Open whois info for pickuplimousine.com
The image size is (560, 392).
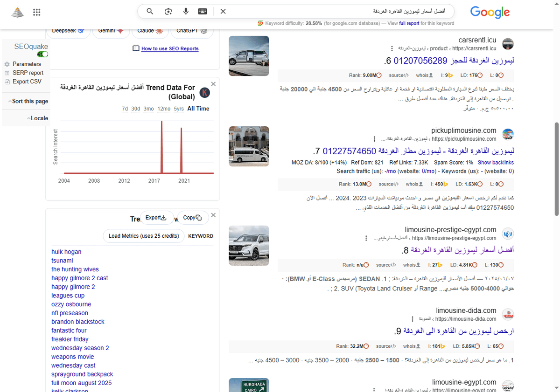tap(413, 184)
